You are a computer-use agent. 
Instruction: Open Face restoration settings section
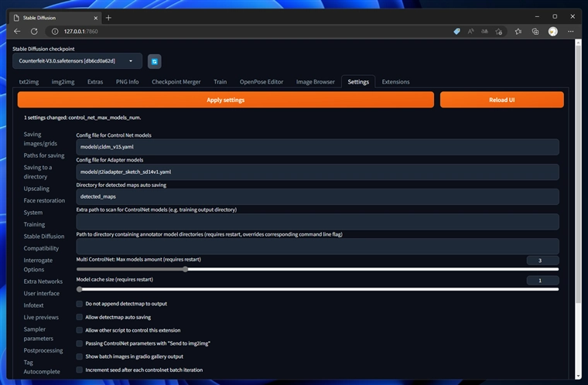pyautogui.click(x=44, y=200)
